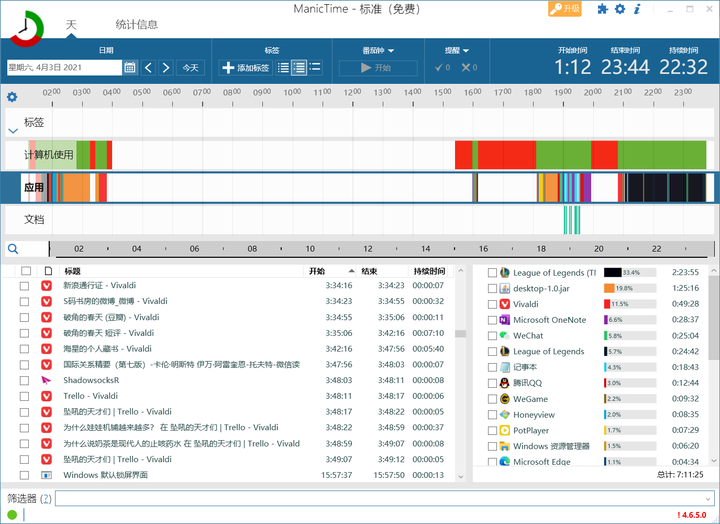Check the PotPlayer summary checkbox

(x=492, y=430)
